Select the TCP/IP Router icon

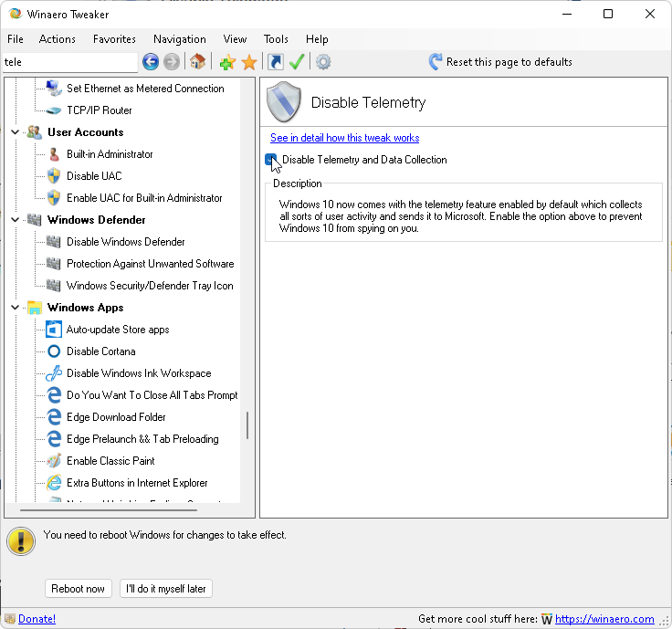(54, 110)
